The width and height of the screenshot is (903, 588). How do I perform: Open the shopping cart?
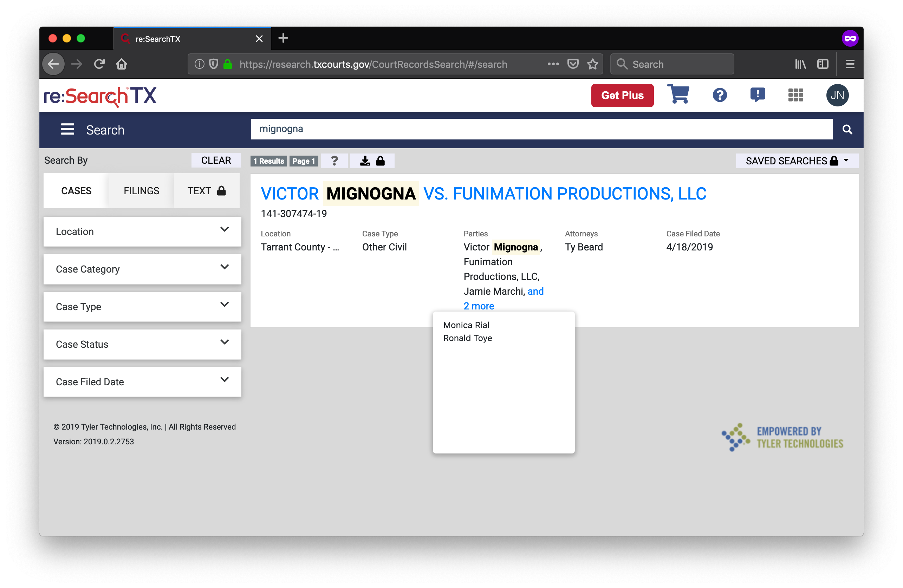point(679,94)
